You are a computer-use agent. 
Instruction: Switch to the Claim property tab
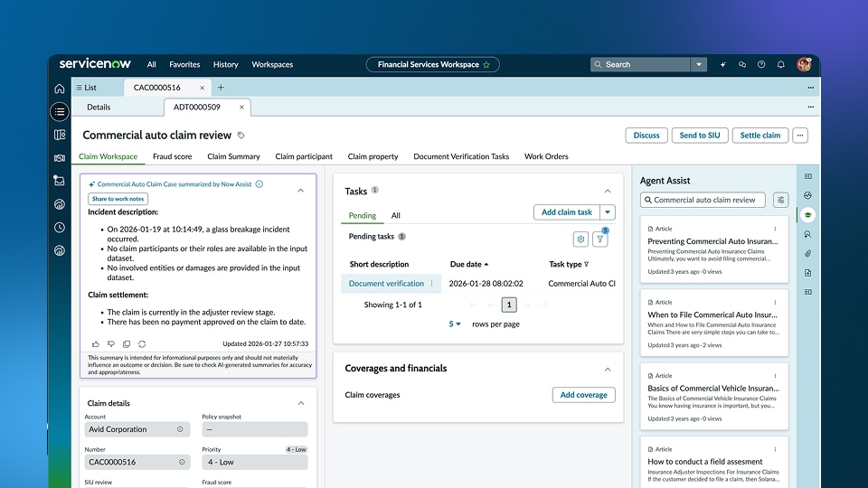373,156
